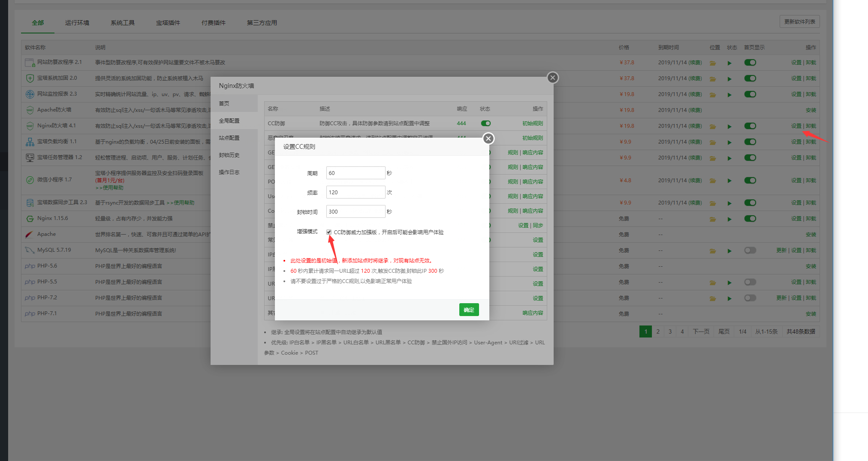
Task: Click the Nginx防火墙 4.1 icon
Action: [x=30, y=126]
